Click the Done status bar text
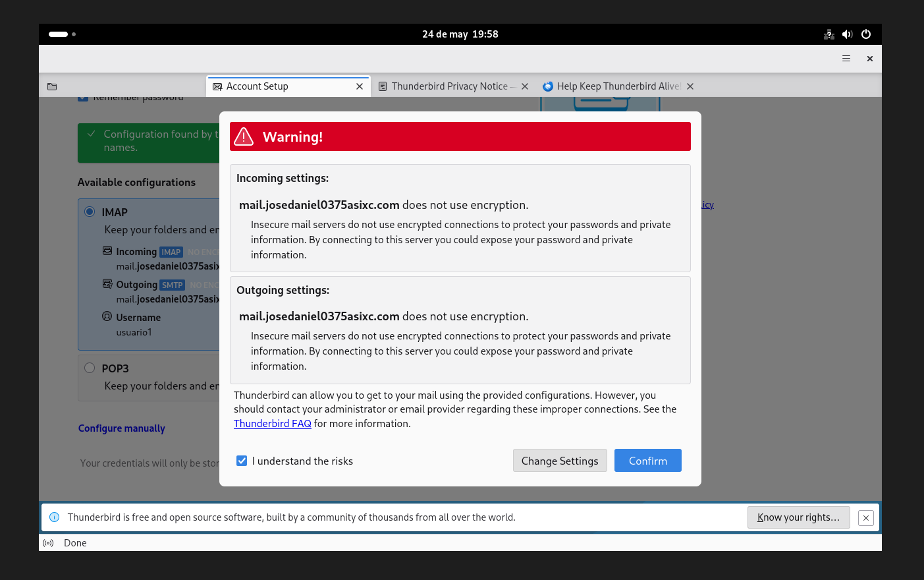 [75, 543]
